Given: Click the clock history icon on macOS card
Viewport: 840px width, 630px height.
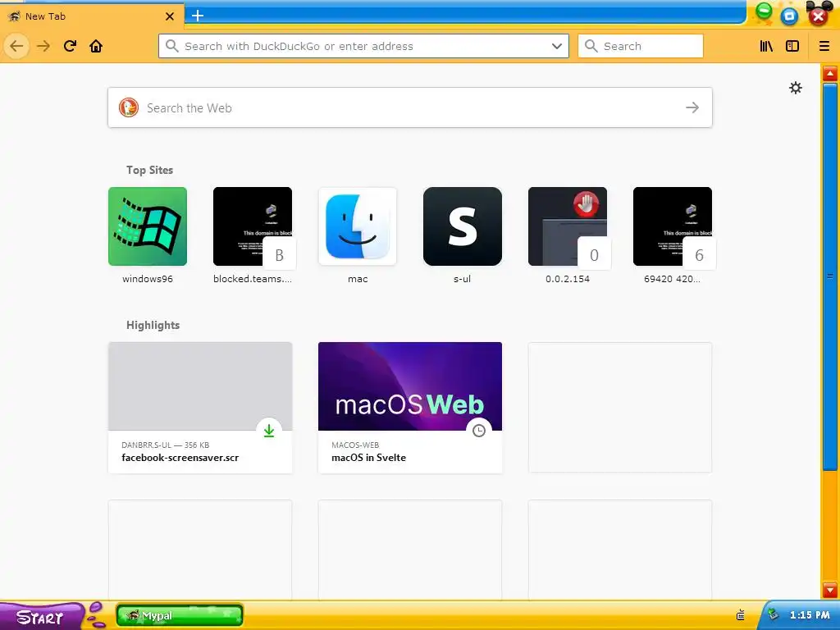Looking at the screenshot, I should coord(479,430).
